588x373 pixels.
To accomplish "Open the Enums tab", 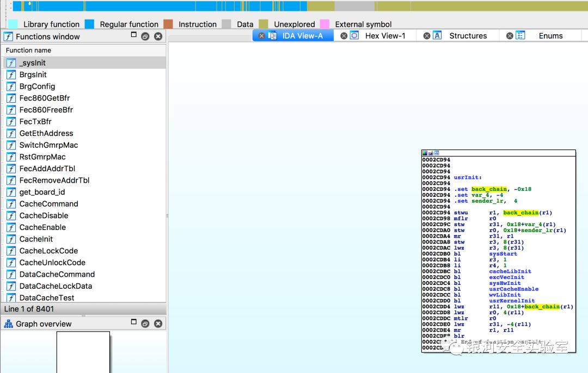I will 541,35.
